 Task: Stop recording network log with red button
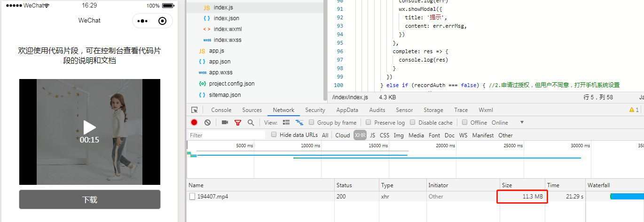coord(194,122)
